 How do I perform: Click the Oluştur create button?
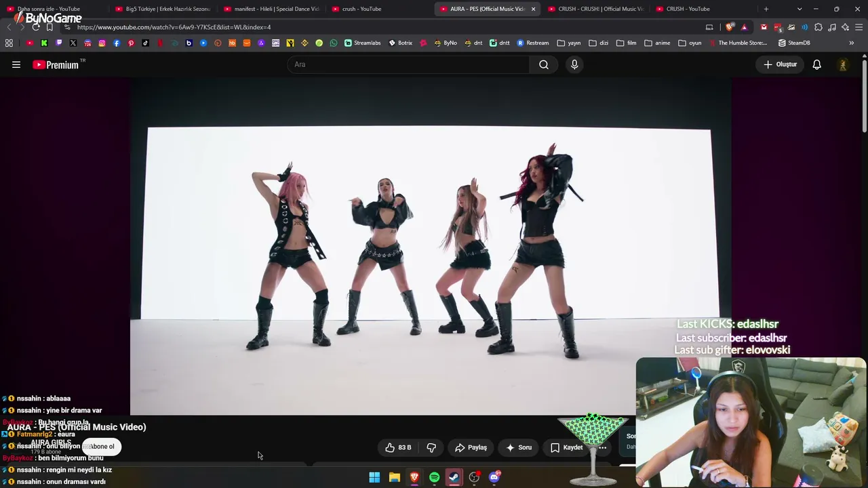pos(780,64)
